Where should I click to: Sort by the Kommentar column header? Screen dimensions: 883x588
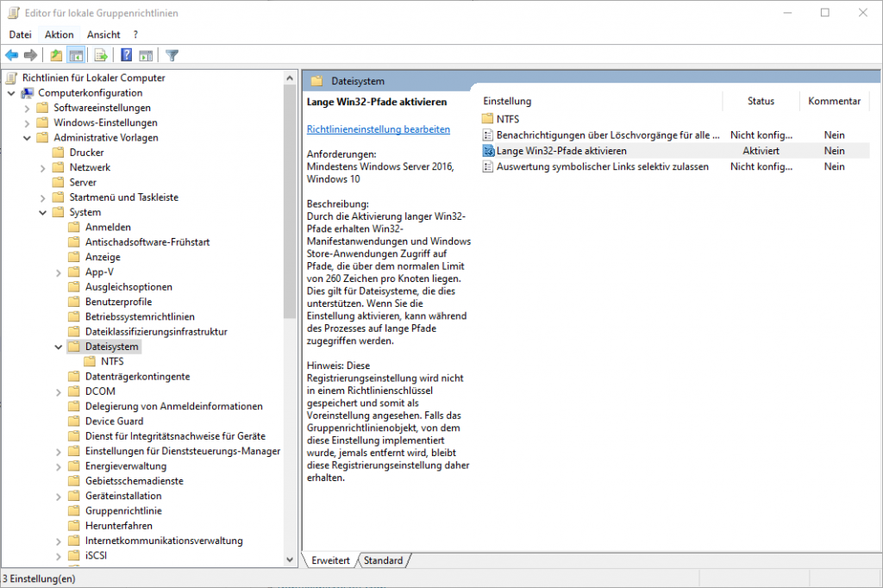tap(834, 101)
